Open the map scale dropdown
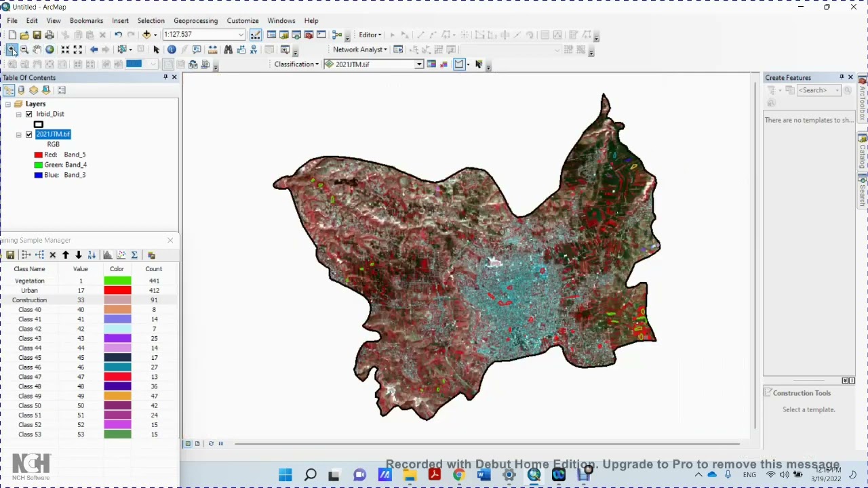Viewport: 868px width, 488px height. coord(241,35)
